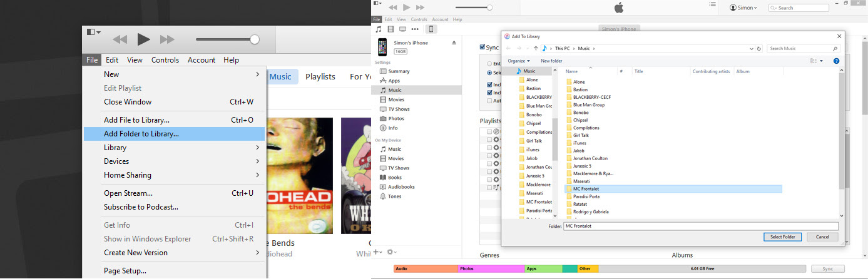Select Subscribe to Podcast in the File menu
This screenshot has width=868, height=279.
tap(175, 207)
